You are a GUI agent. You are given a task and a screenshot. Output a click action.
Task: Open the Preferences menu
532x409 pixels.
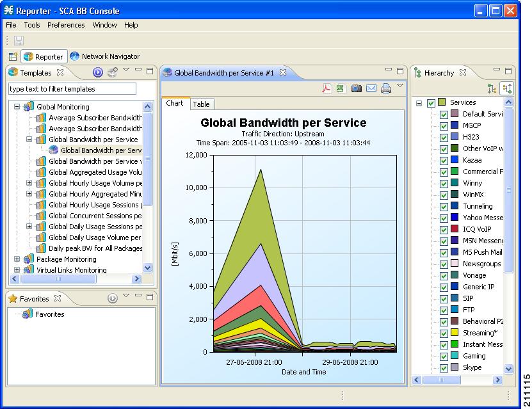click(x=66, y=25)
